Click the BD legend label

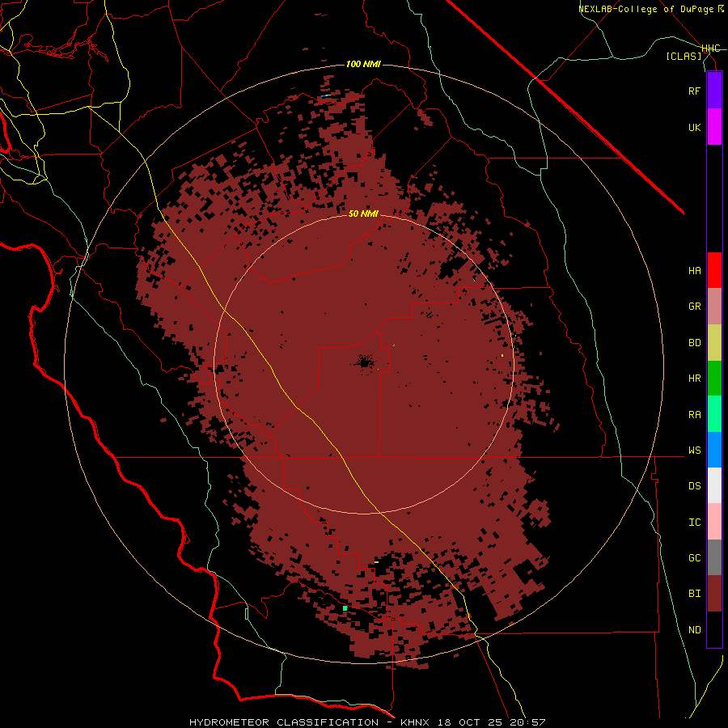point(695,343)
